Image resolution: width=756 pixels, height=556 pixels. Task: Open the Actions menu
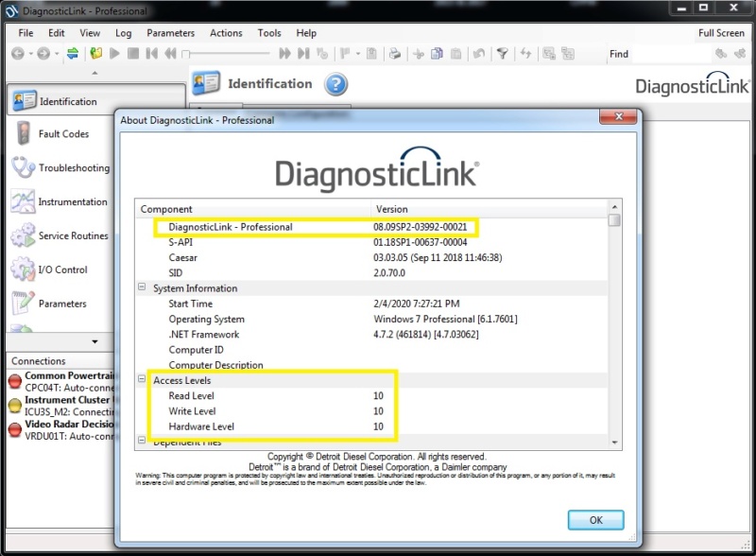coord(226,33)
